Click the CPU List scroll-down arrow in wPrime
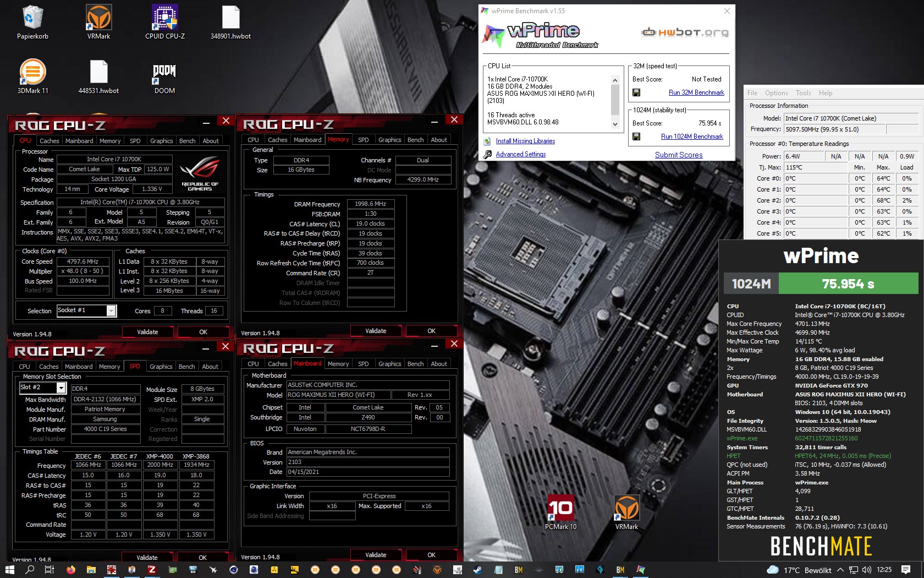This screenshot has width=924, height=578. pyautogui.click(x=615, y=124)
